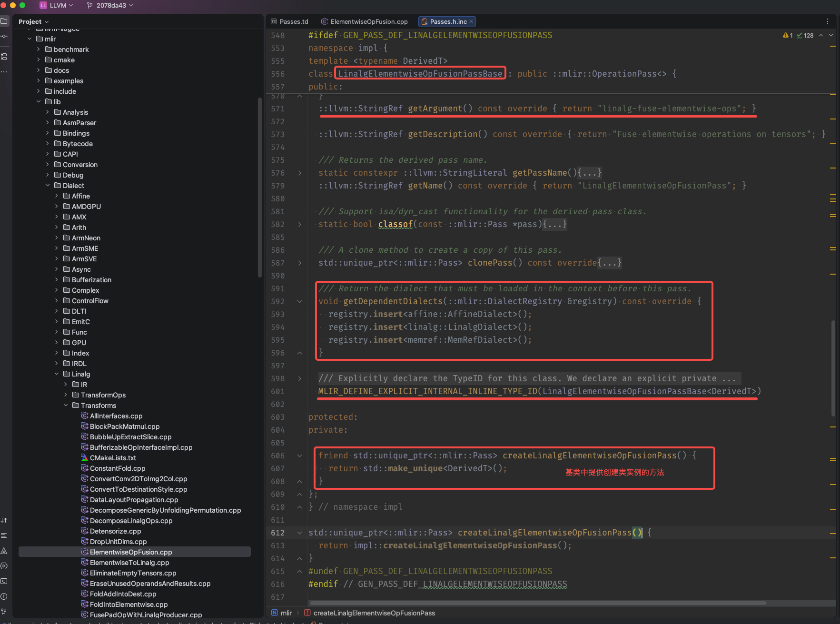Open the Git branch tool window icon
Viewport: 840px width, 624px height.
tap(4, 612)
